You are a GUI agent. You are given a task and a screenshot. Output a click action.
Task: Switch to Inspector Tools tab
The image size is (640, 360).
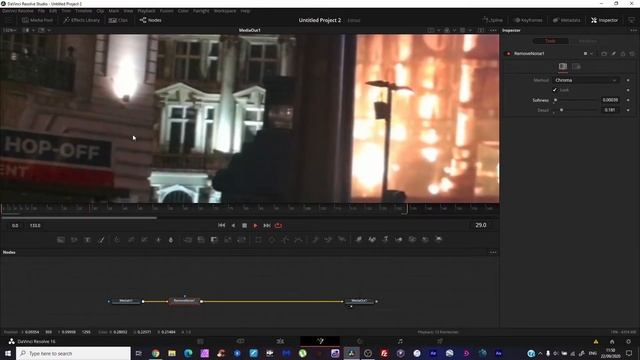click(551, 41)
